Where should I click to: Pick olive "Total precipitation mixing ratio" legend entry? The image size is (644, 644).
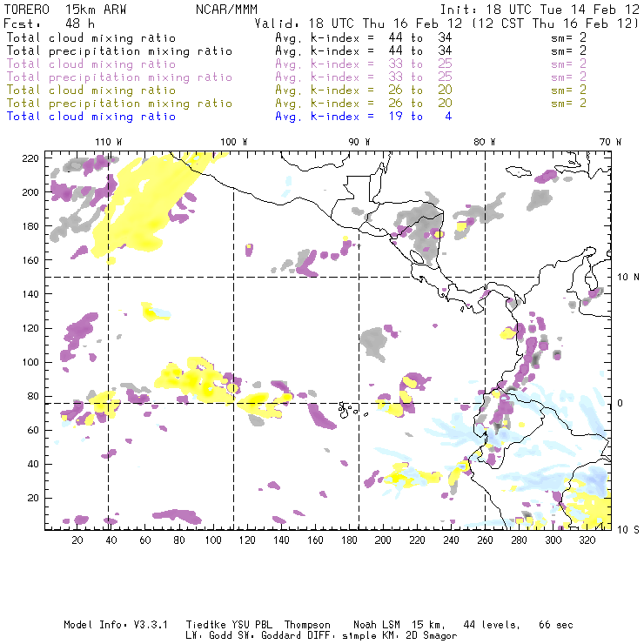click(119, 104)
